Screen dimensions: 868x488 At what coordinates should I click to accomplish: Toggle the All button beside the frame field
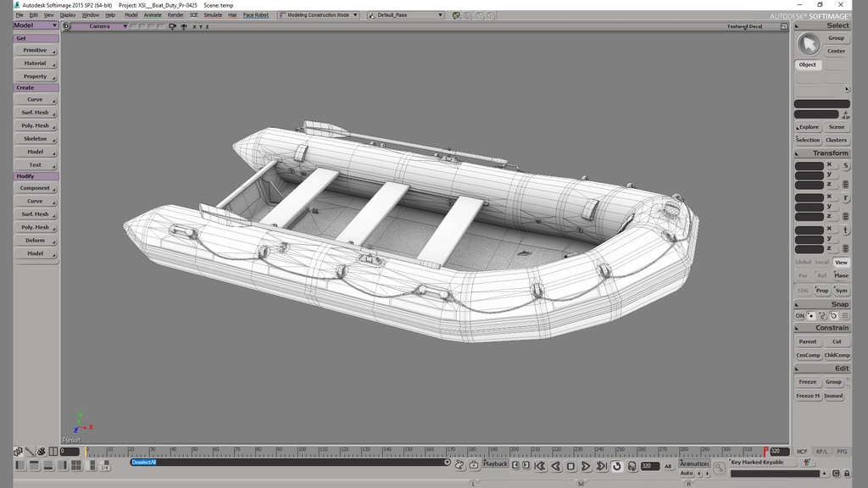pos(668,465)
